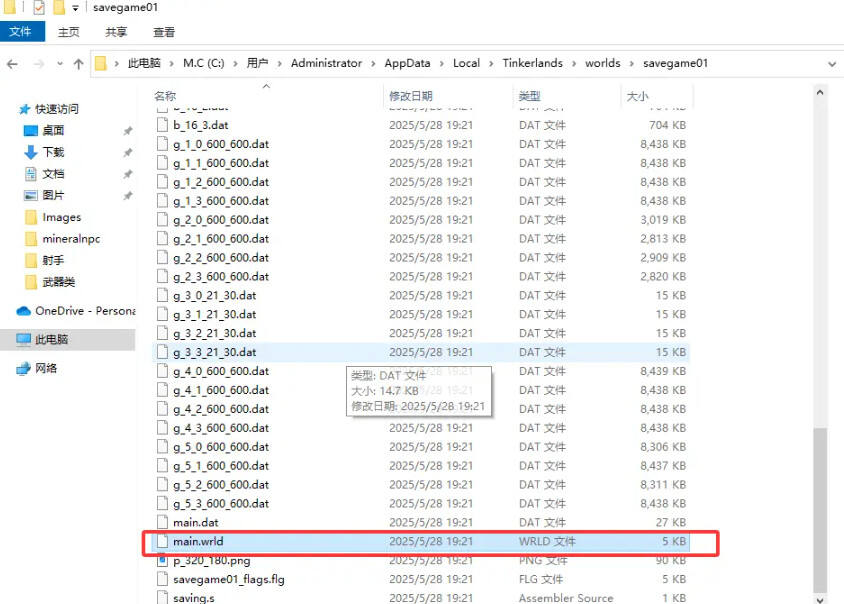
Task: Open the address bar history dropdown
Action: point(832,63)
